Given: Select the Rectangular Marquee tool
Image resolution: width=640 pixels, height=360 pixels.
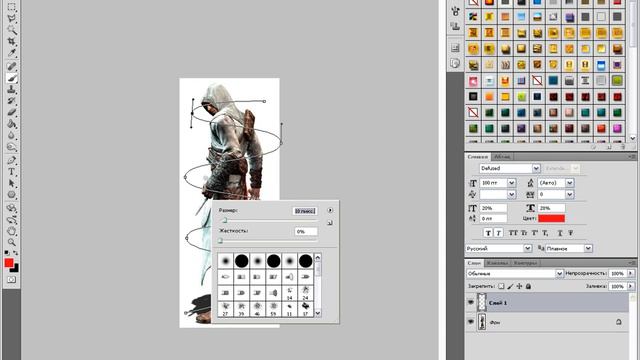Looking at the screenshot, I should click(11, 7).
